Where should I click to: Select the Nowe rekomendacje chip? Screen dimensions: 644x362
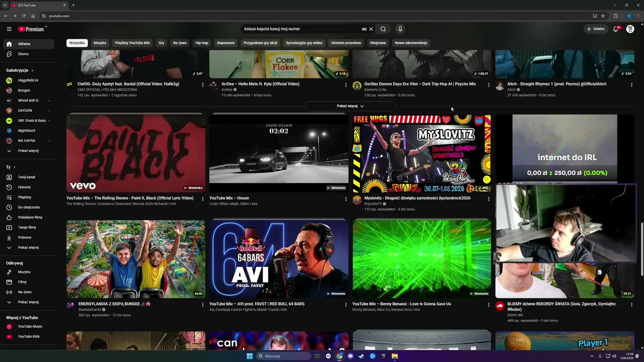pyautogui.click(x=411, y=43)
